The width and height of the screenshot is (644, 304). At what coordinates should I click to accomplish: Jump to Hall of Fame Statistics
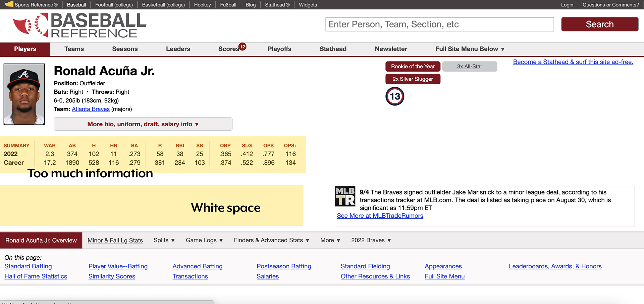(x=36, y=276)
